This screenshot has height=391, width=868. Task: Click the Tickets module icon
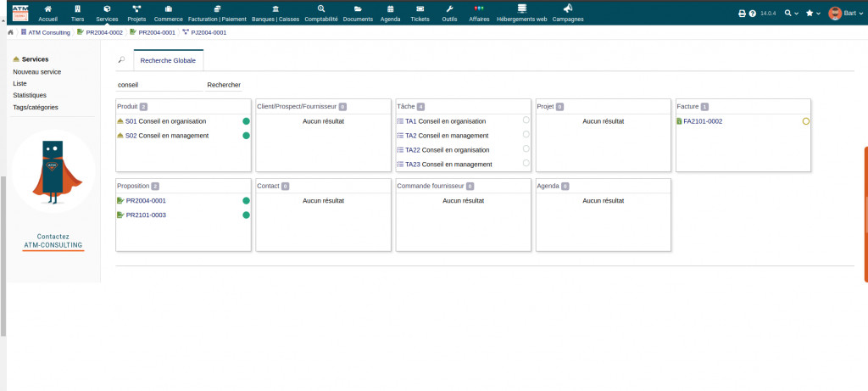tap(420, 8)
